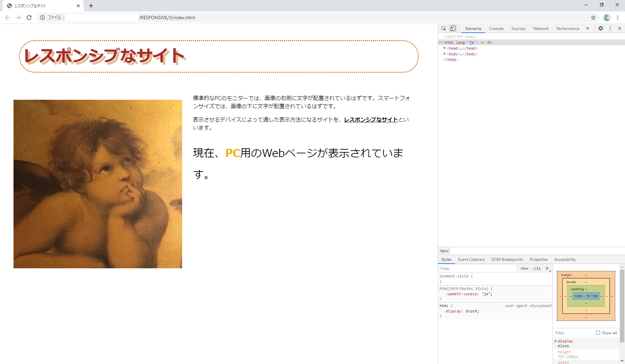Add a new style rule with plus button
The image size is (625, 364).
pyautogui.click(x=547, y=268)
